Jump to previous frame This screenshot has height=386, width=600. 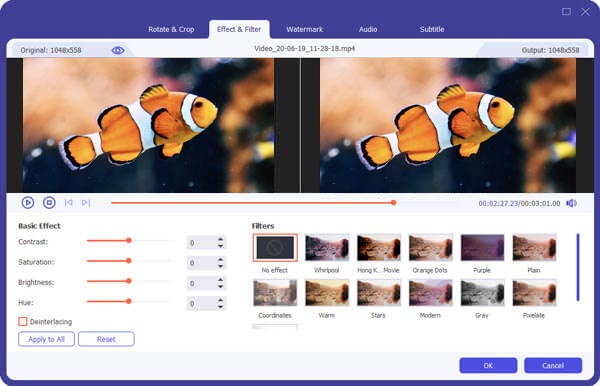[x=68, y=202]
